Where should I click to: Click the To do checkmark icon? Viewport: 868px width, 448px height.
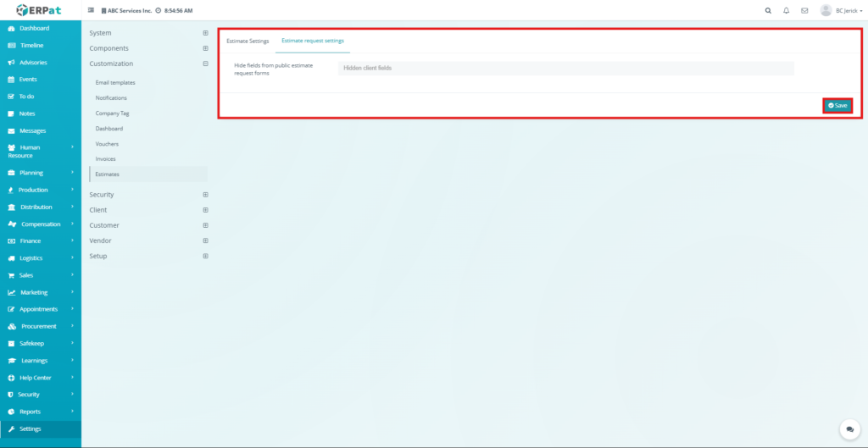pos(11,97)
